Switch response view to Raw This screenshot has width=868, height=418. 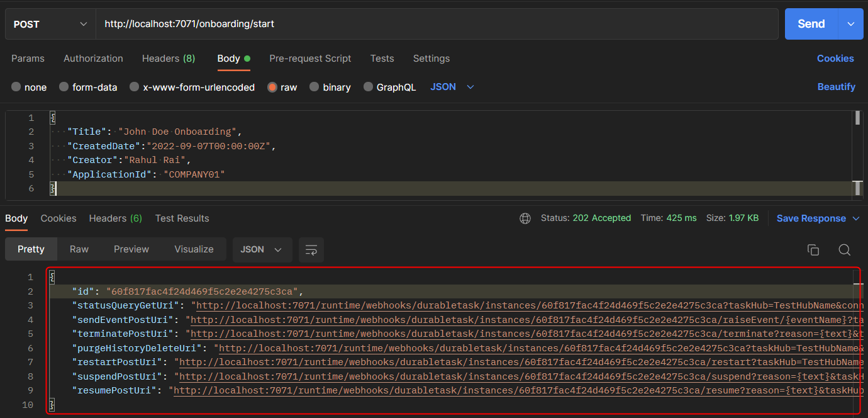pos(79,249)
